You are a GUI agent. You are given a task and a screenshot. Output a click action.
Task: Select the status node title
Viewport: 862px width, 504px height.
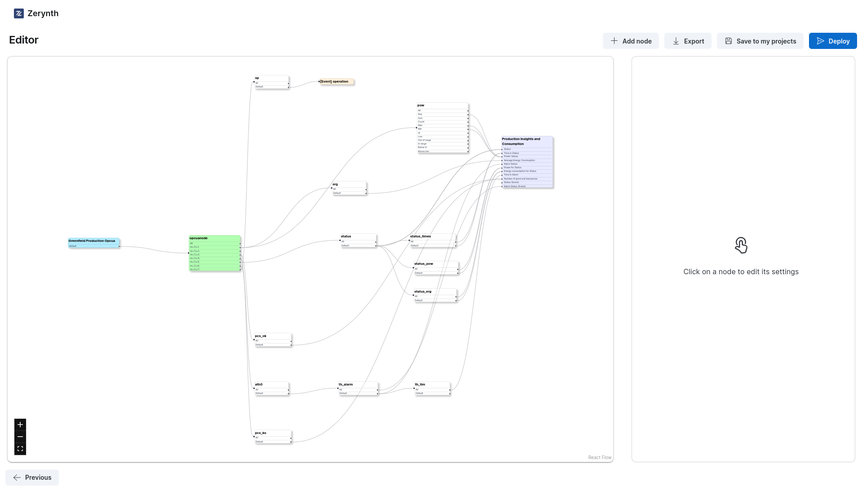tap(346, 236)
